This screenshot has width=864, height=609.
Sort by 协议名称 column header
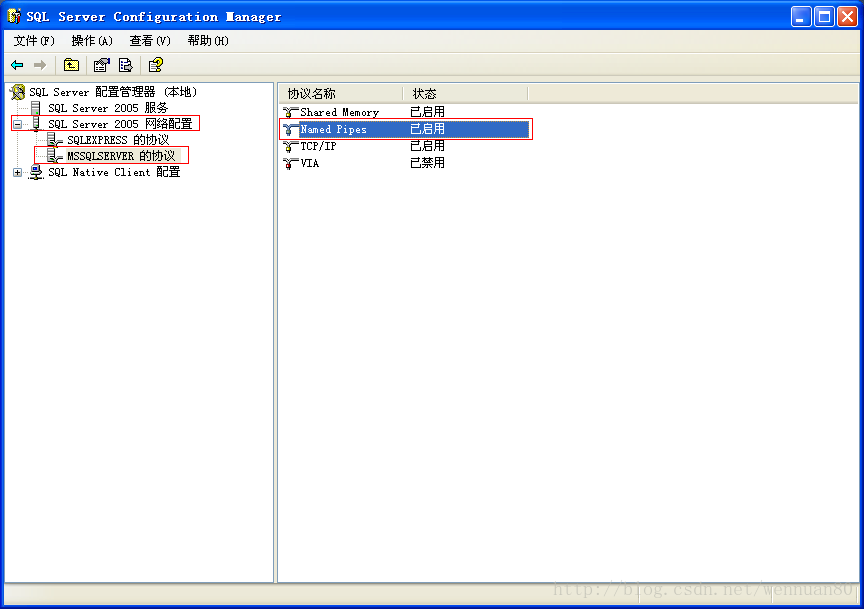click(x=342, y=94)
